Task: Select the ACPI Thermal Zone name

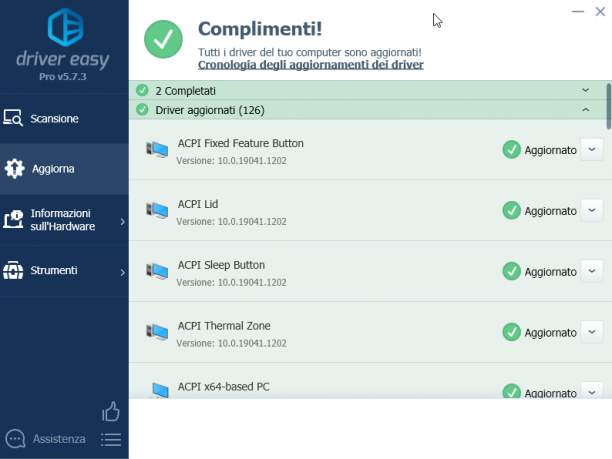Action: click(224, 326)
